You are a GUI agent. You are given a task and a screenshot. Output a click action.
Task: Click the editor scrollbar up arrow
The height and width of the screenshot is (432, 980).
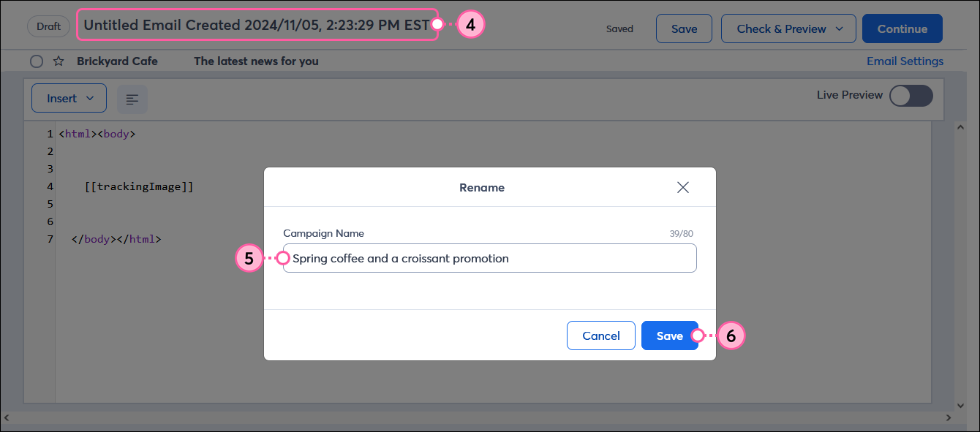[x=962, y=127]
